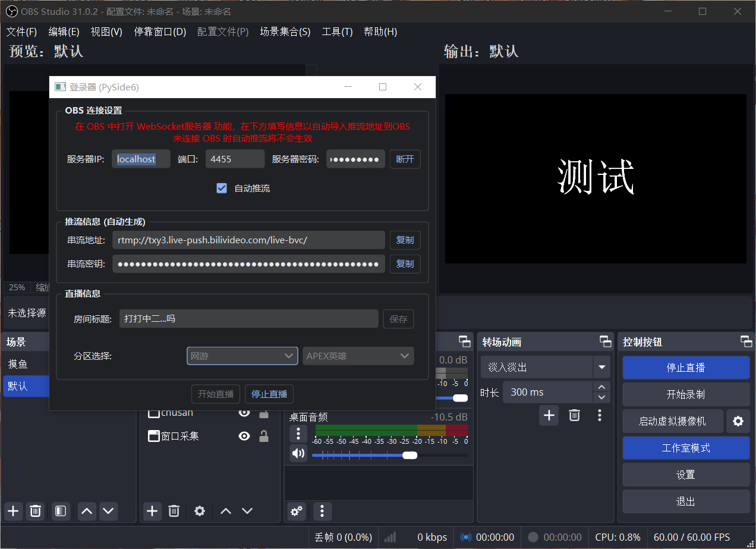Open virtual camera settings gear

pyautogui.click(x=738, y=421)
